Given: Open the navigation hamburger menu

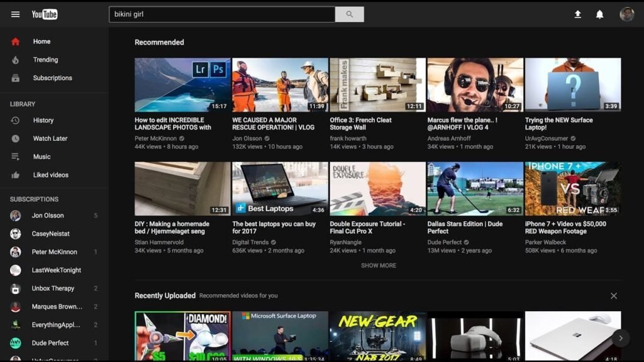Looking at the screenshot, I should [x=16, y=14].
